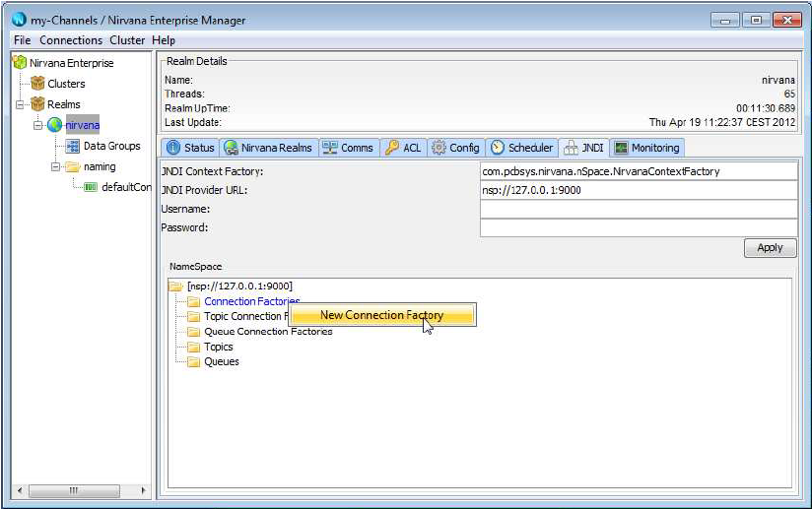Click the Topics folder icon

(194, 347)
